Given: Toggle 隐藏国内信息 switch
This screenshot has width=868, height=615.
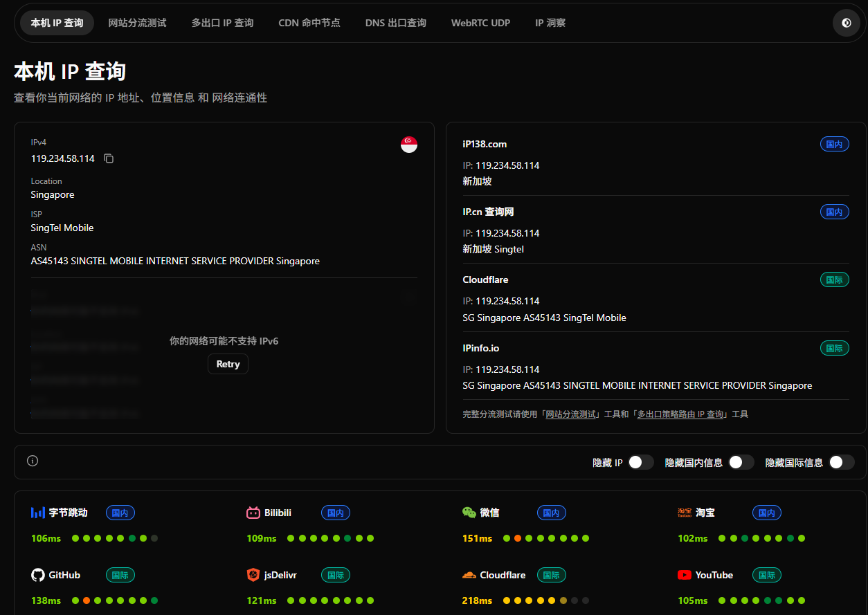Looking at the screenshot, I should 741,462.
